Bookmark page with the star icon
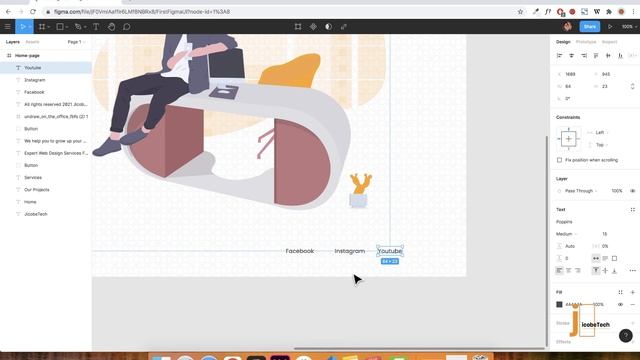 pos(520,12)
